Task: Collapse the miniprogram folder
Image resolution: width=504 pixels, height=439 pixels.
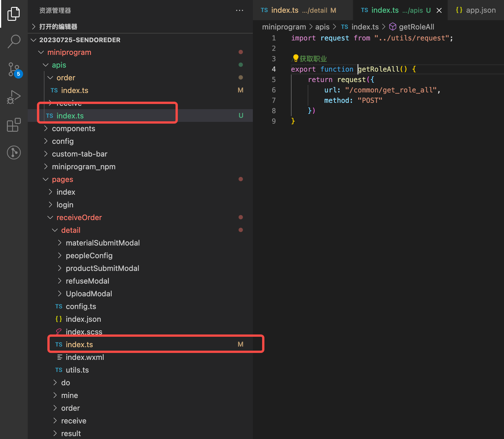Action: pos(140,52)
